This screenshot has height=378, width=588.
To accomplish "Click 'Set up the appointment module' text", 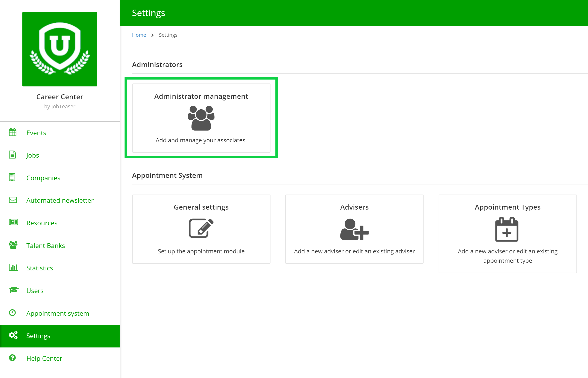I will [201, 251].
